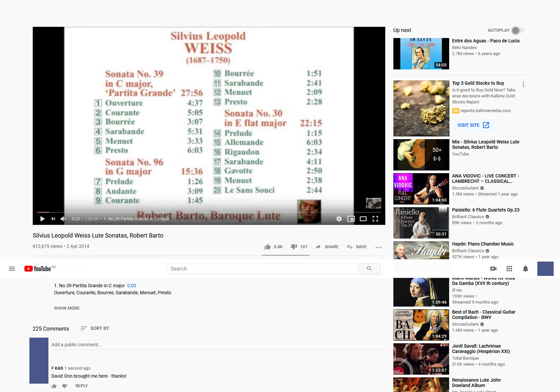
Task: Open SORT BY comments dropdown
Action: click(95, 329)
